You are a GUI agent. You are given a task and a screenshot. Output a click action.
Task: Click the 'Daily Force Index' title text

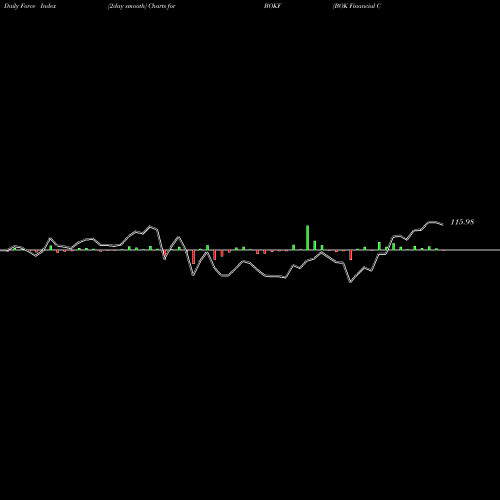click(x=30, y=6)
